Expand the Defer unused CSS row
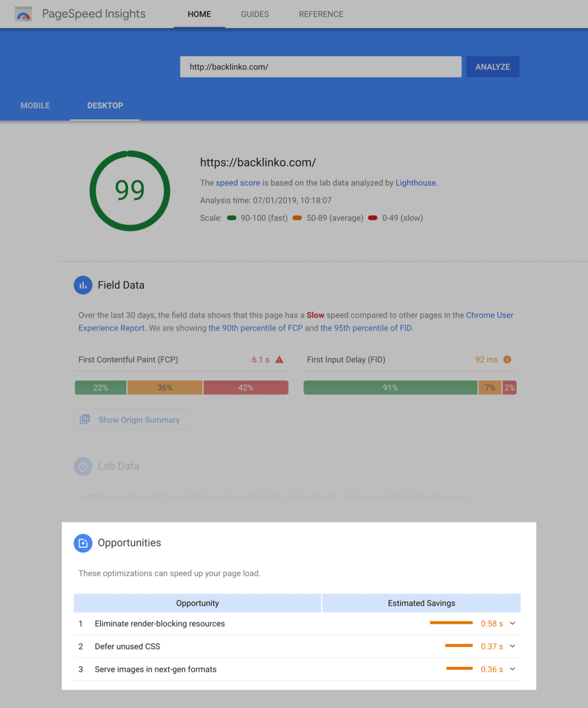 [513, 647]
